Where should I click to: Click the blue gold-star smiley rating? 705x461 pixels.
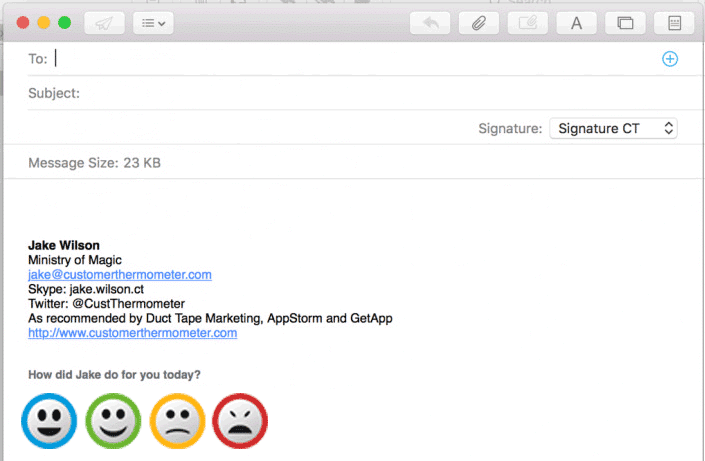click(49, 421)
